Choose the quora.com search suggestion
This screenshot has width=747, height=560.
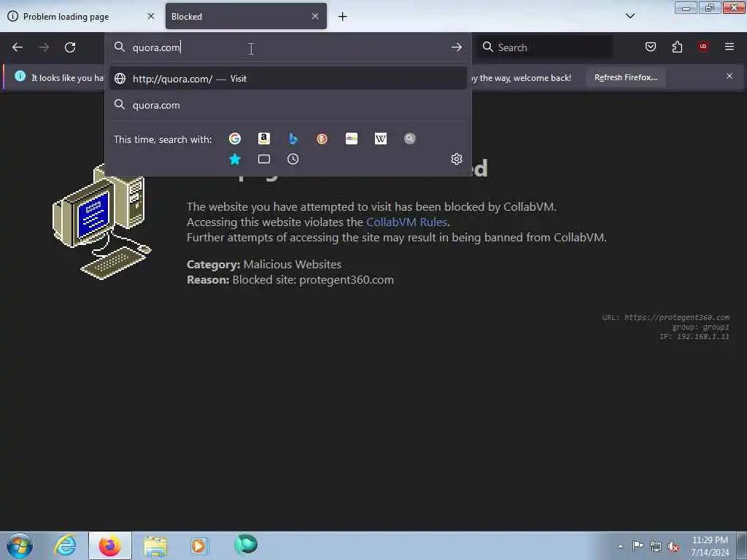[x=287, y=105]
